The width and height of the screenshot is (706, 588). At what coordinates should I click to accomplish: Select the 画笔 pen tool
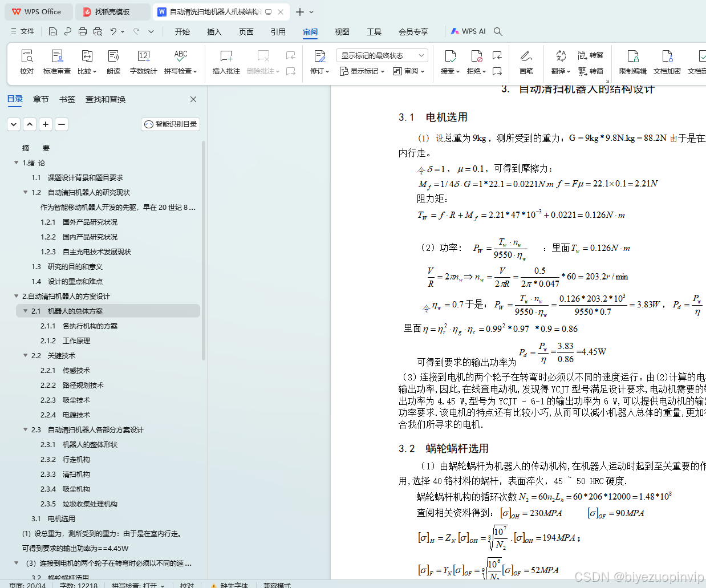point(526,62)
